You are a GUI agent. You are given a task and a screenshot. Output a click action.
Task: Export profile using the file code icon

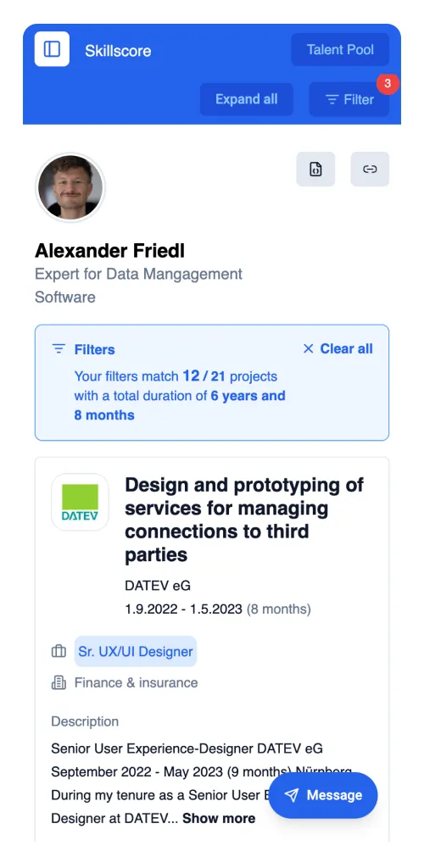pos(315,169)
